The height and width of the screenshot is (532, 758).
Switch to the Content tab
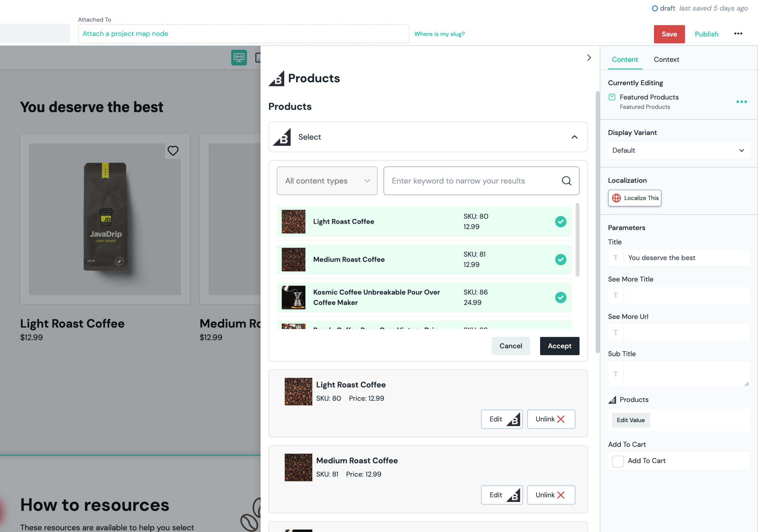pyautogui.click(x=625, y=60)
